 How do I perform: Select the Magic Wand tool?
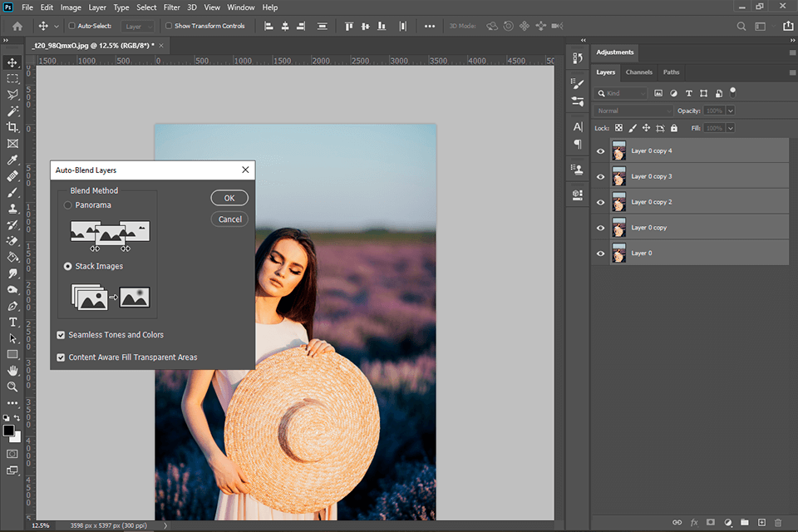(x=12, y=111)
